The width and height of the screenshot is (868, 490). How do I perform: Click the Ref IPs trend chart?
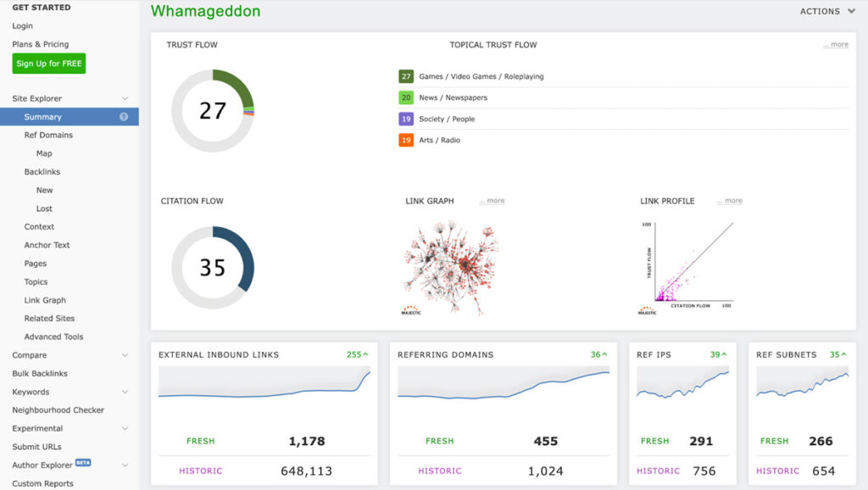(x=682, y=383)
